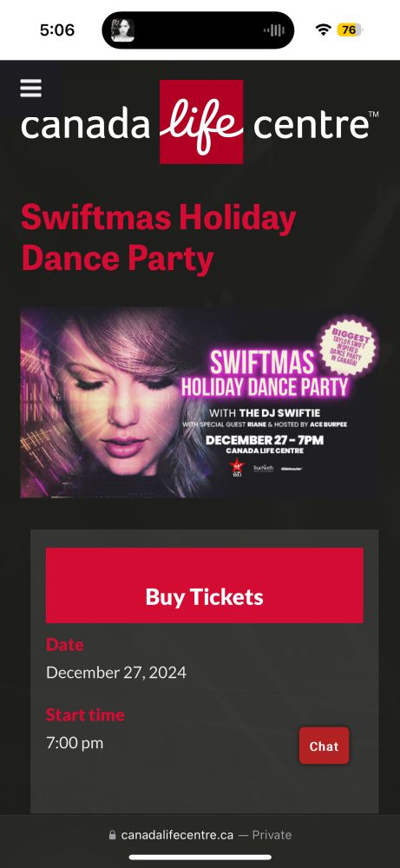Tap the battery indicator showing 76
400x868 pixels.
click(349, 30)
